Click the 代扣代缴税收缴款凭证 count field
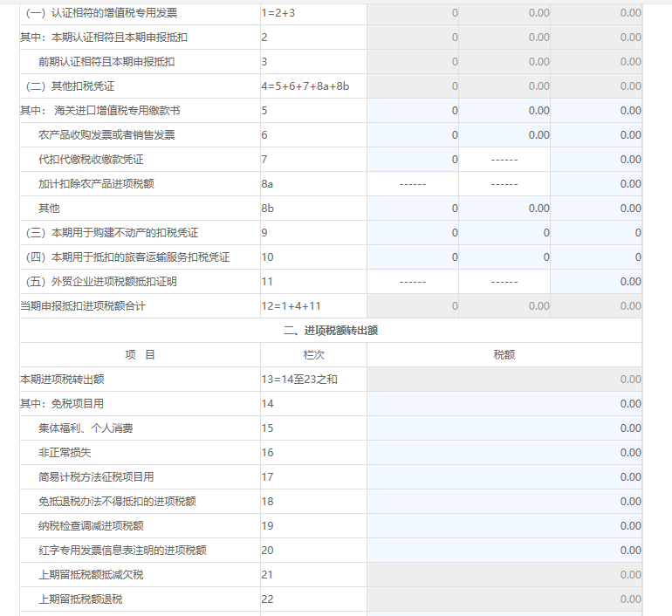 click(413, 160)
